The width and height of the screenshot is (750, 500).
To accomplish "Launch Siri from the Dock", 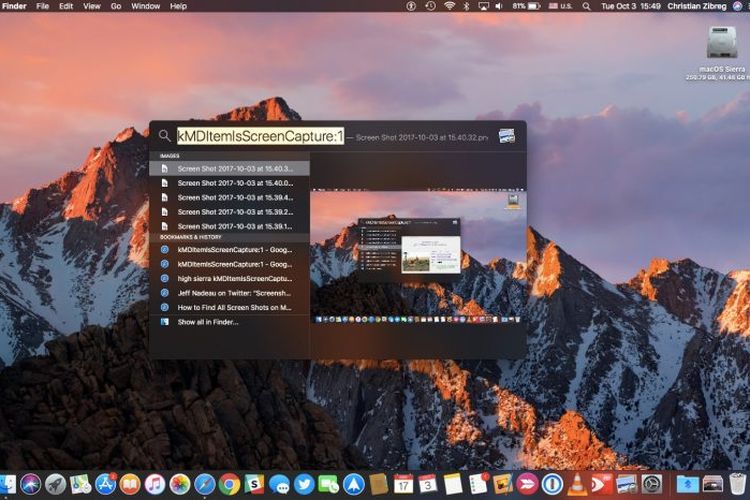I will [31, 485].
